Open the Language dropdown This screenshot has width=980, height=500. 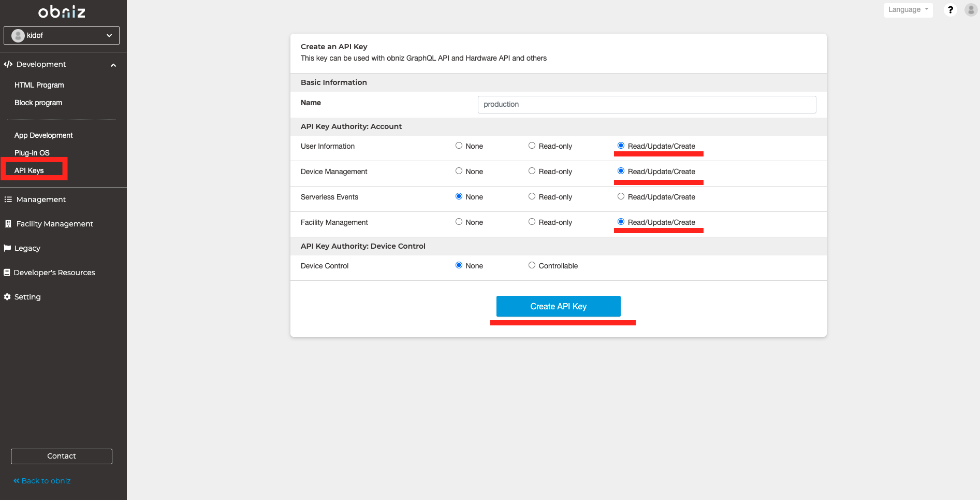pyautogui.click(x=908, y=10)
